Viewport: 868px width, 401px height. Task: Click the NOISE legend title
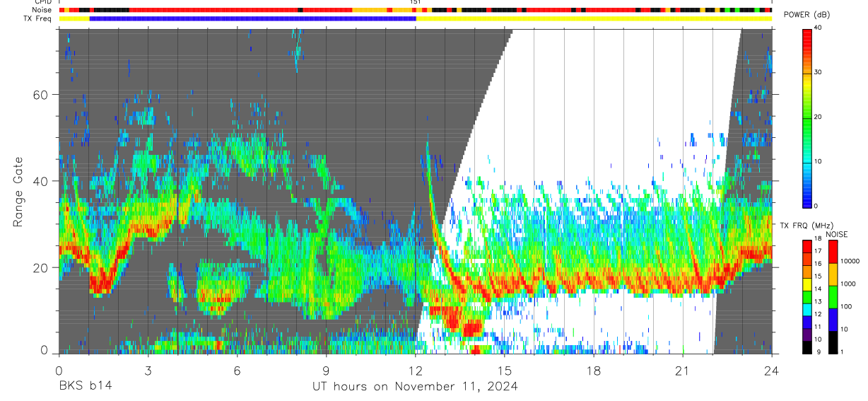point(836,234)
